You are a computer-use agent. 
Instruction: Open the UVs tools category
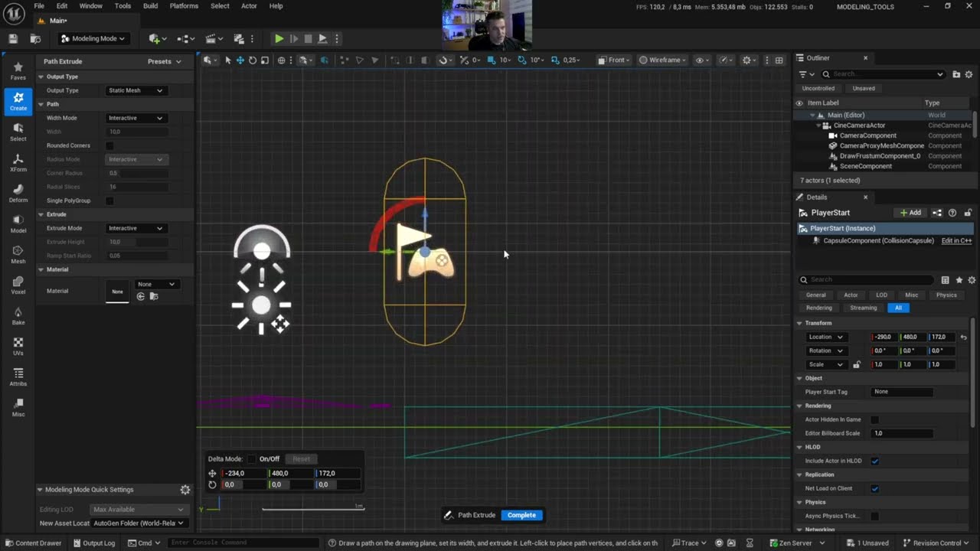(18, 347)
